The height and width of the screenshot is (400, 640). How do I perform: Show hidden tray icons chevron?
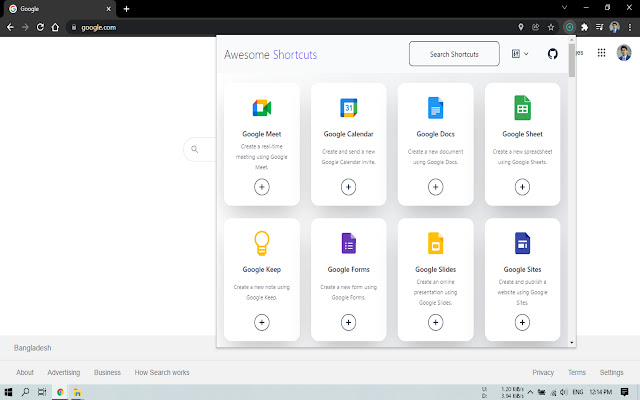coord(530,392)
